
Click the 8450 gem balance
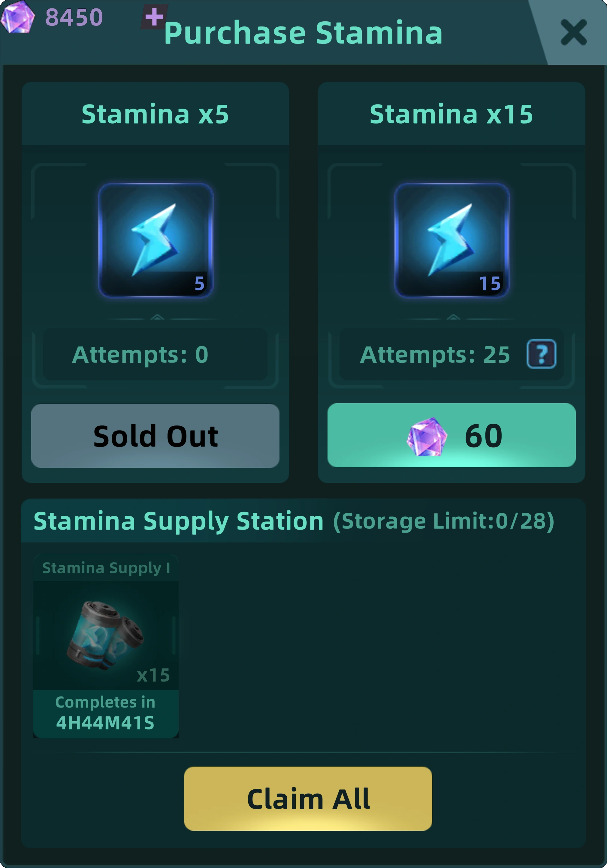[x=74, y=17]
